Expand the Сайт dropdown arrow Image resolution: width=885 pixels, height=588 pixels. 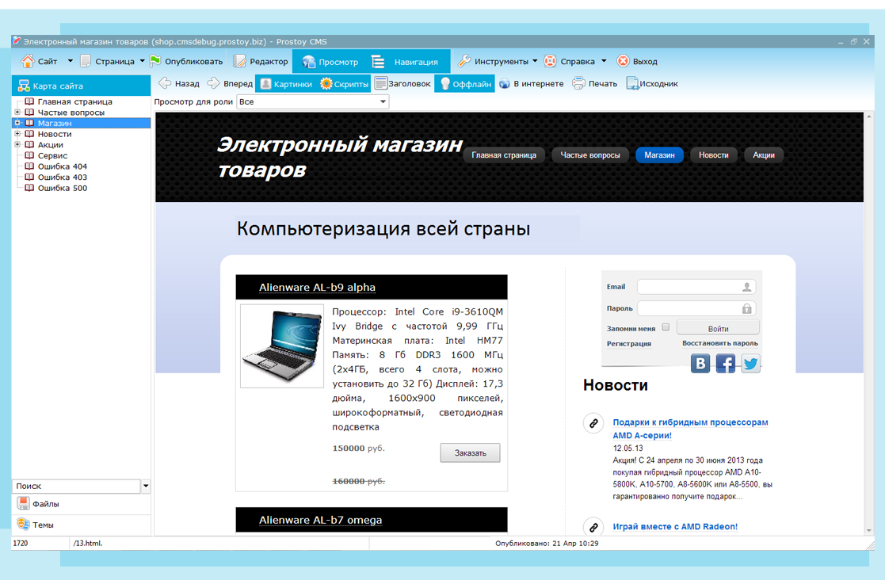[x=70, y=61]
